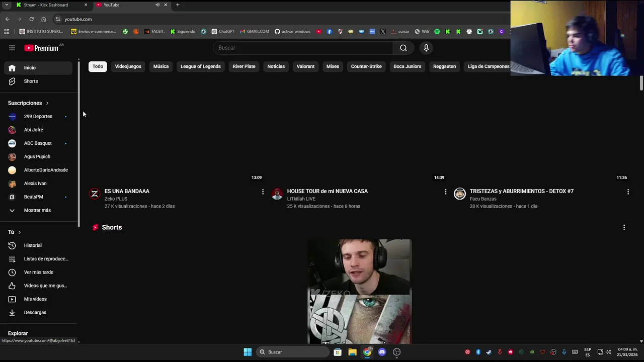Open Shorts from the sidebar
Image resolution: width=644 pixels, height=362 pixels.
pos(38,81)
